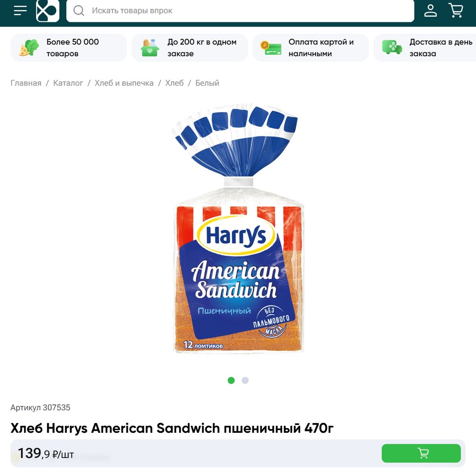Switch to second product image dot

[245, 380]
